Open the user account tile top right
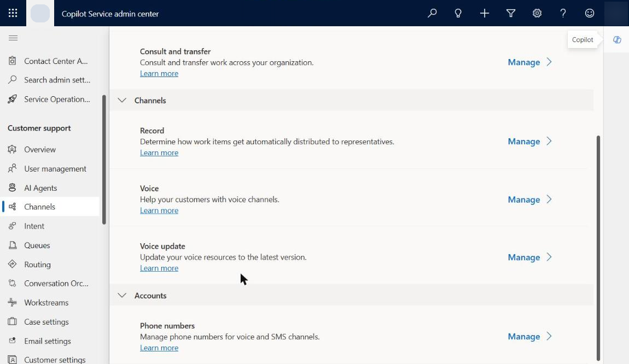The width and height of the screenshot is (629, 364). [616, 13]
